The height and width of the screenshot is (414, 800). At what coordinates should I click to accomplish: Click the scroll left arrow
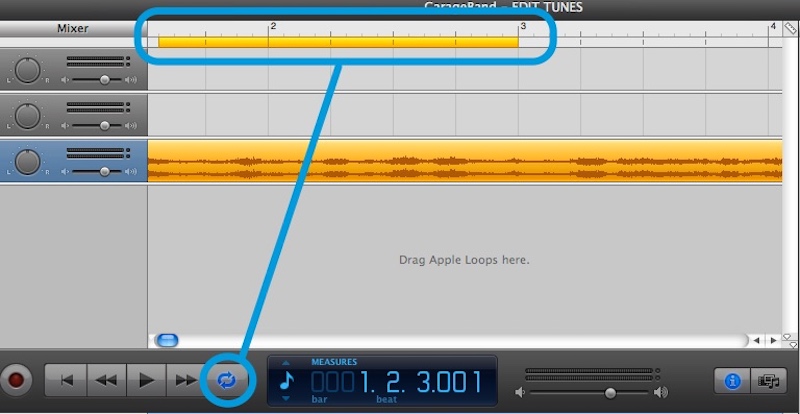(757, 340)
